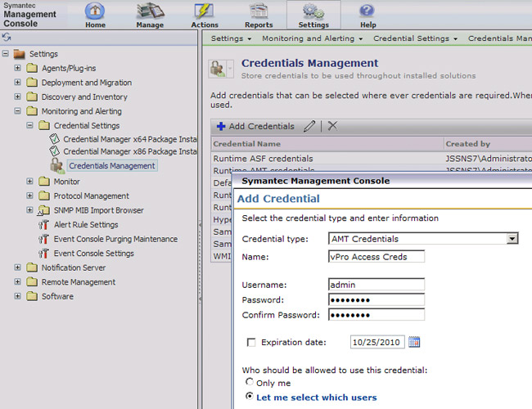Open the Credential Settings breadcrumb menu
Image resolution: width=532 pixels, height=409 pixels.
(416, 38)
